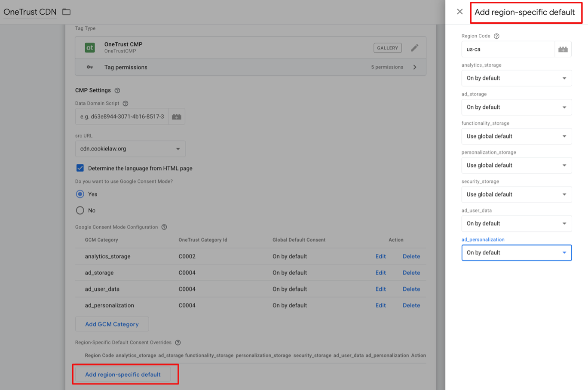Screen dimensions: 588x390
Task: Open the src URL dropdown
Action: 178,149
